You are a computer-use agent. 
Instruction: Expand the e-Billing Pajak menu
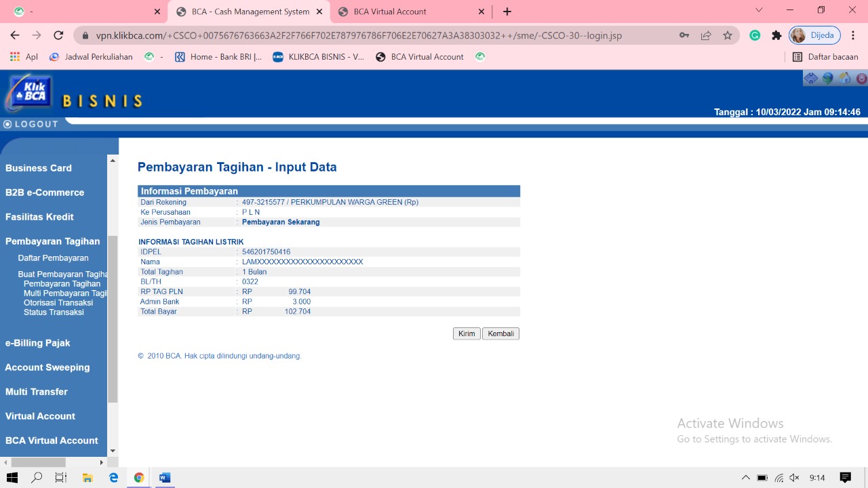[x=38, y=343]
